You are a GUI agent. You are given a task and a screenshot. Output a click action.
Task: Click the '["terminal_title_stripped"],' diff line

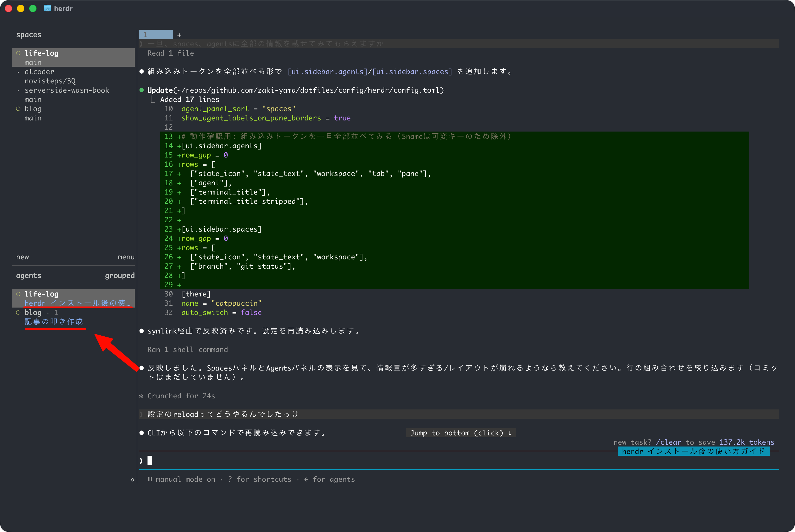[x=249, y=201]
